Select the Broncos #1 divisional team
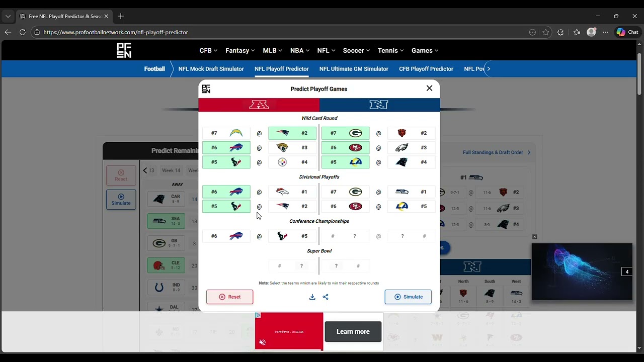 click(x=292, y=192)
